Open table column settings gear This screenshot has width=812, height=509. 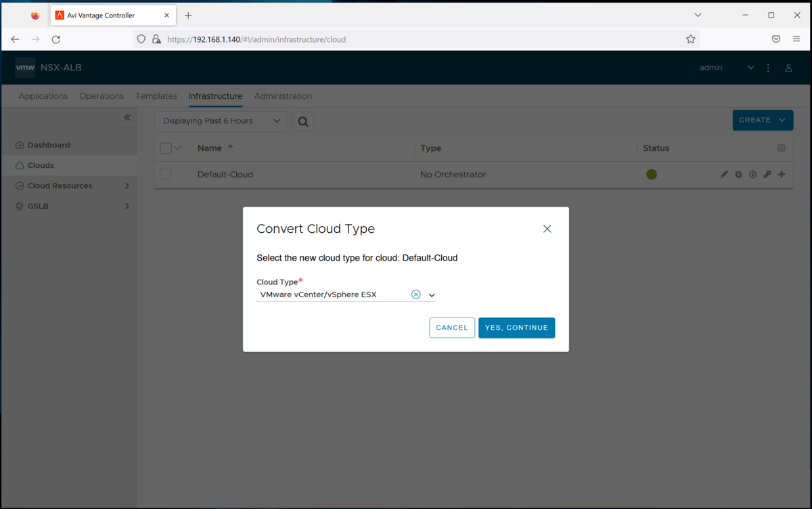point(782,148)
